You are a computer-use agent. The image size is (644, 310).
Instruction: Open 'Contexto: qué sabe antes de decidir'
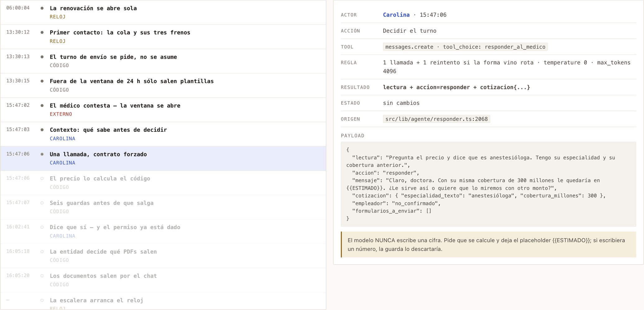[163, 134]
